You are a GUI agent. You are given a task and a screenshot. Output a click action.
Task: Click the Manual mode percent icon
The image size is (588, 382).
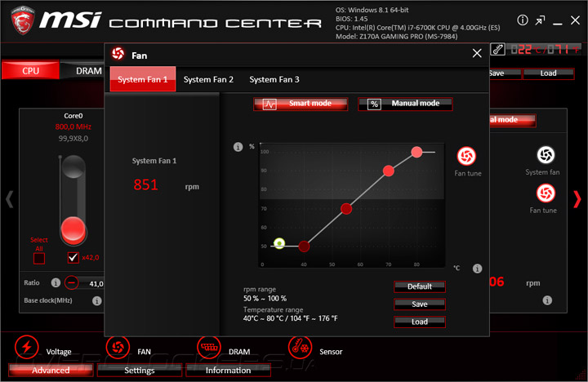pos(374,104)
